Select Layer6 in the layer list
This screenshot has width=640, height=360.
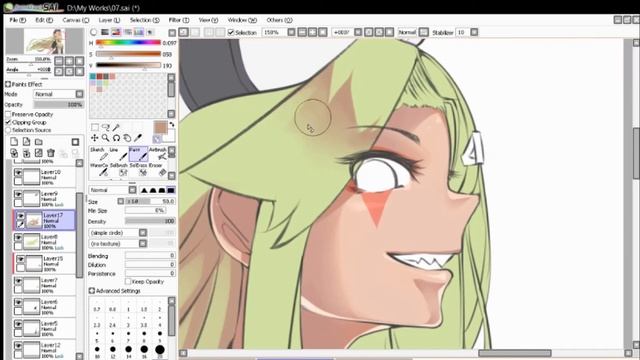[x=44, y=307]
